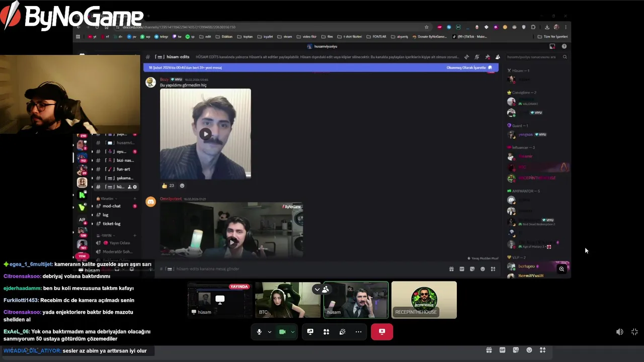Viewport: 644px width, 362px height.
Task: Click the invite icon on hüsam-edits channel
Action: [129, 187]
